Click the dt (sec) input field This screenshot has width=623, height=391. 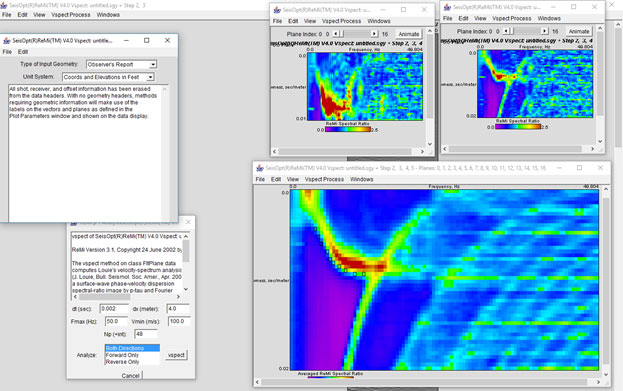(114, 309)
